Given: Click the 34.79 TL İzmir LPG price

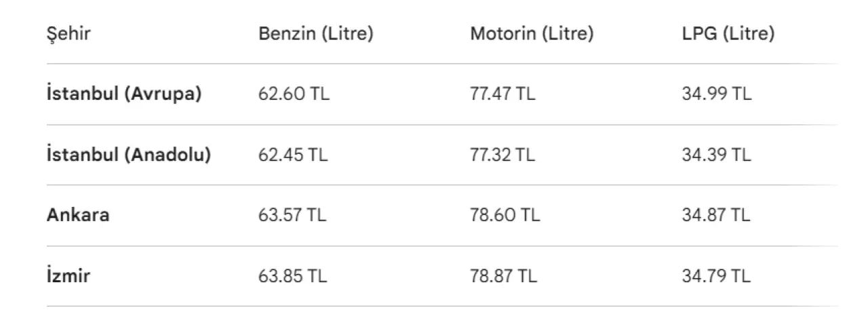Looking at the screenshot, I should [x=716, y=276].
